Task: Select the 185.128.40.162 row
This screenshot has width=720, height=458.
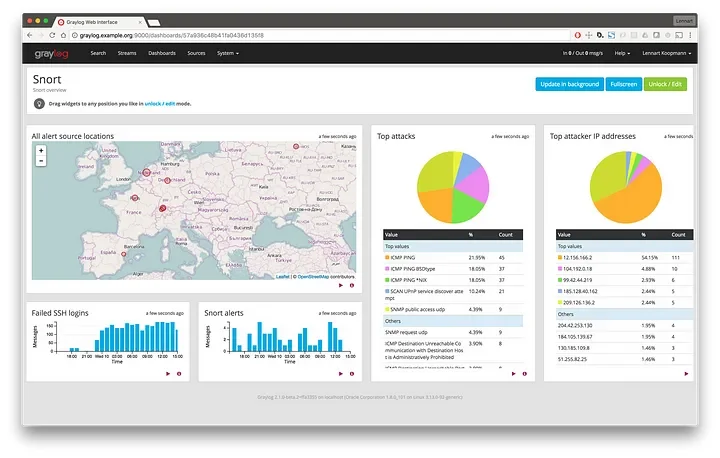Action: pyautogui.click(x=624, y=291)
